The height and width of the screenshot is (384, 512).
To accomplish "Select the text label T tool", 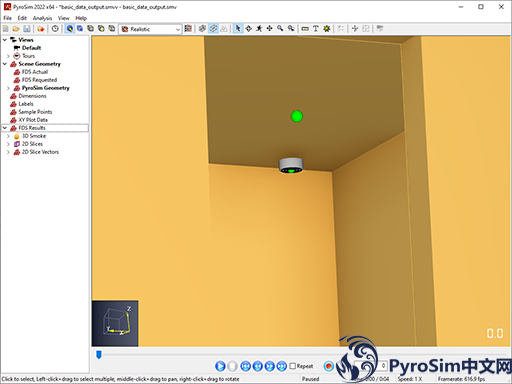I will tap(316, 29).
